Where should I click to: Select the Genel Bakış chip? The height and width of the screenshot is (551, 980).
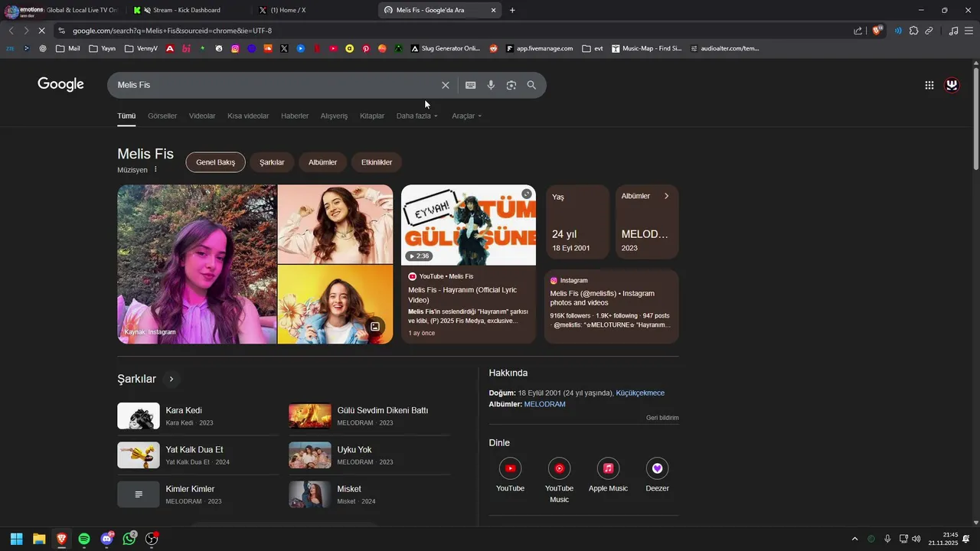215,162
